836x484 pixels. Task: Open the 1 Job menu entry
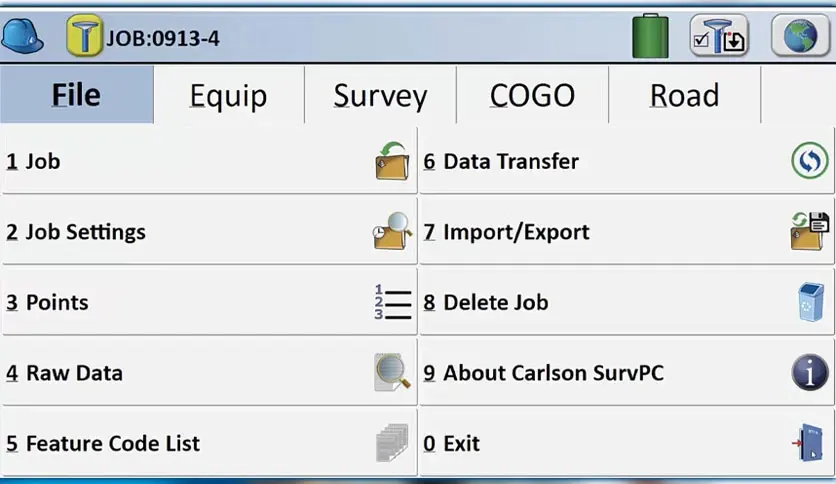[209, 161]
